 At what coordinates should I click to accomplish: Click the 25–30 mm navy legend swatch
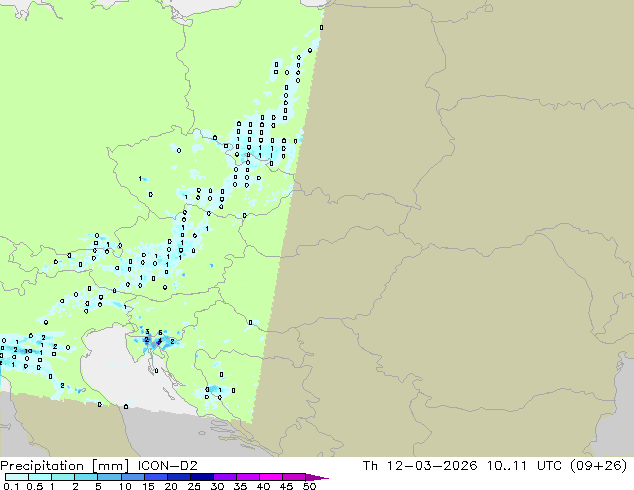click(201, 477)
